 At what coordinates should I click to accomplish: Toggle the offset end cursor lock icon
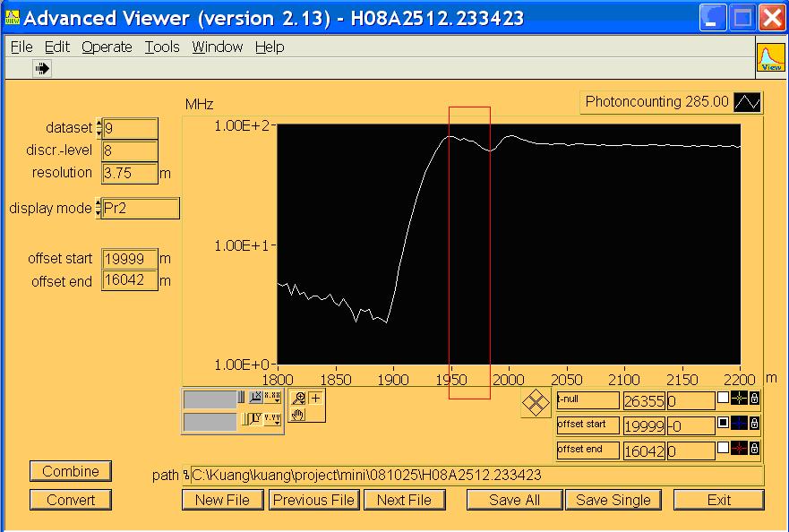pos(754,448)
